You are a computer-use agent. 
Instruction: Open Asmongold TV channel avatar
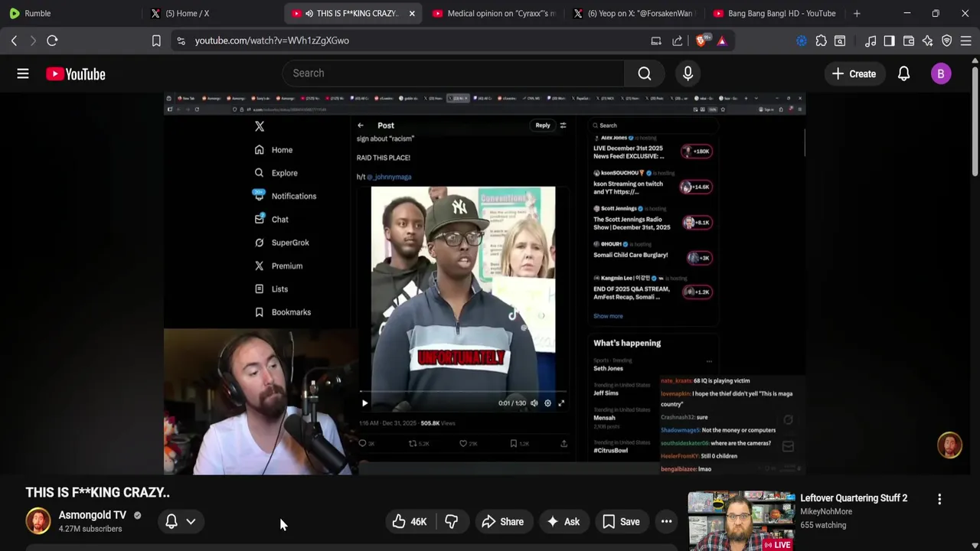pyautogui.click(x=38, y=521)
